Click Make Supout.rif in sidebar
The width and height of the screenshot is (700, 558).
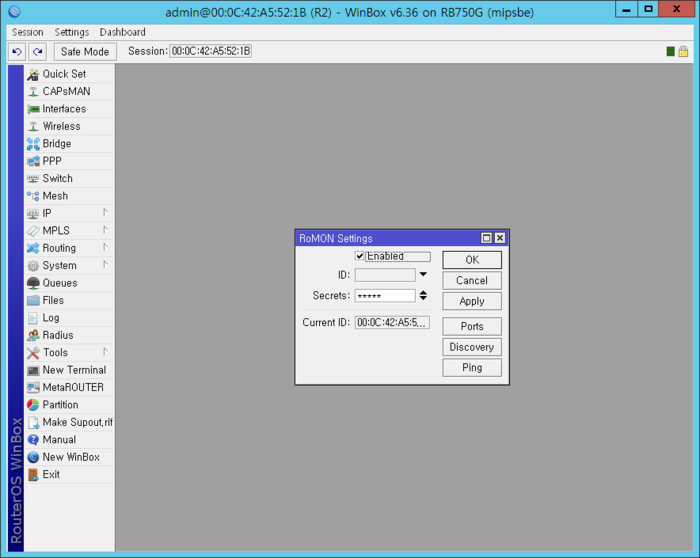(x=69, y=422)
